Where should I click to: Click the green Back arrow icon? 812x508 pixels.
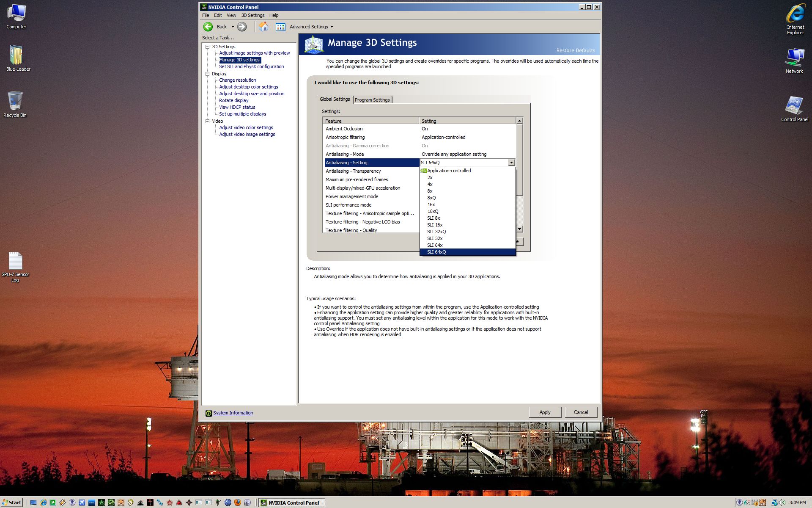(208, 27)
